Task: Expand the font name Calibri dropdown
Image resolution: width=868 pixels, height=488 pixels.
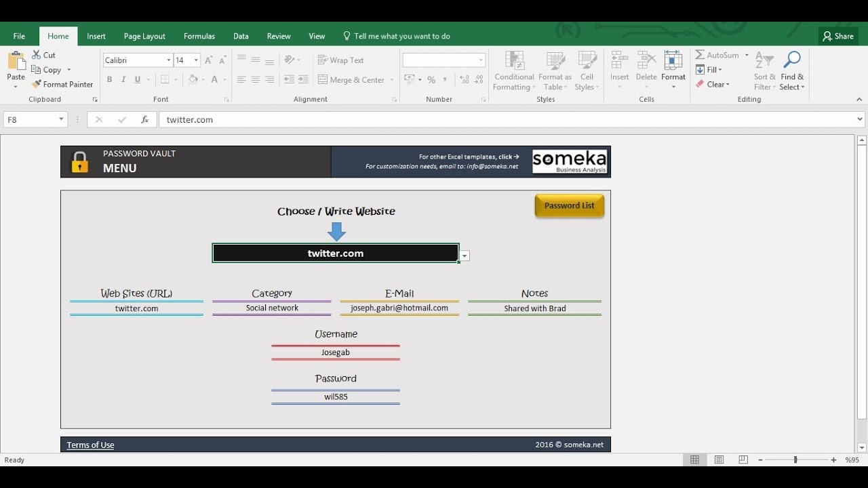Action: [x=169, y=60]
